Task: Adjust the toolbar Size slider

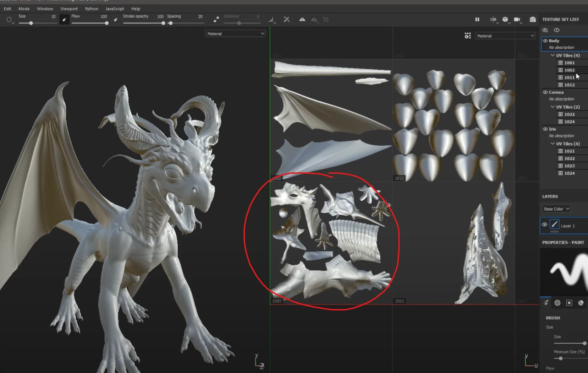Action: tap(38, 23)
